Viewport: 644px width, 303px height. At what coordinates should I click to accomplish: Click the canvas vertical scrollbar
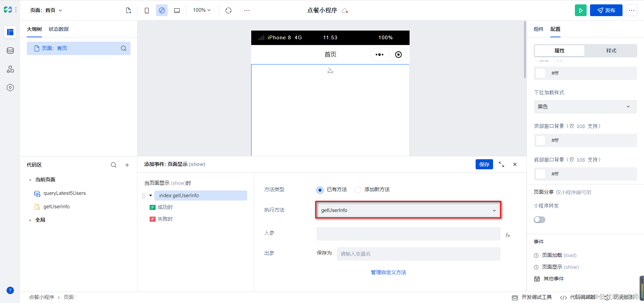525,50
